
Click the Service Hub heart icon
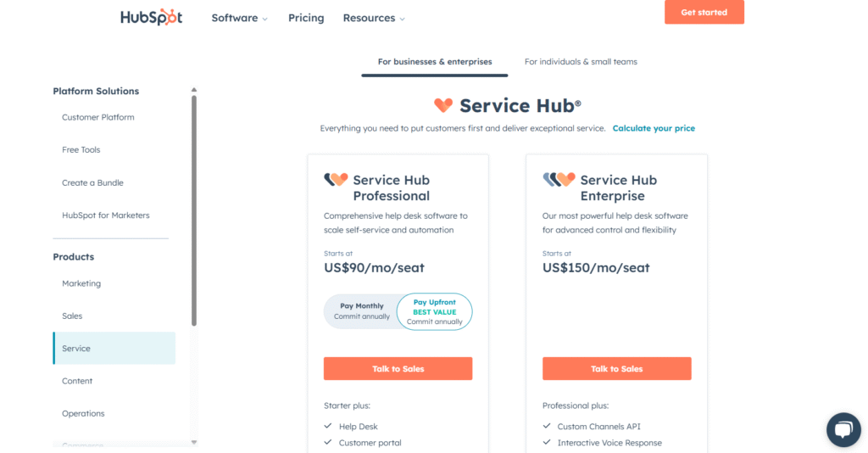(x=443, y=105)
